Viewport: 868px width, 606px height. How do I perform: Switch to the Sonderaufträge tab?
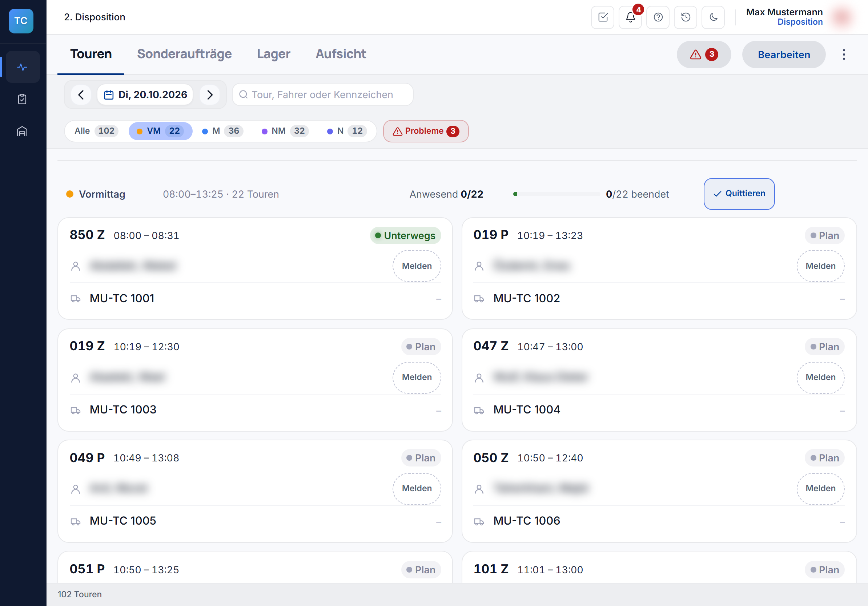tap(185, 54)
